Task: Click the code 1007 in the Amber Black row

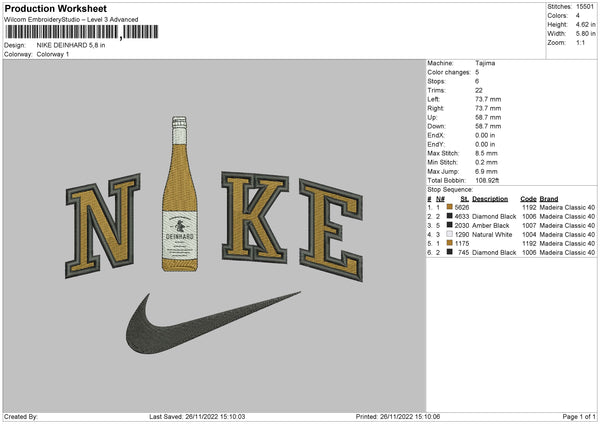Action: (529, 226)
